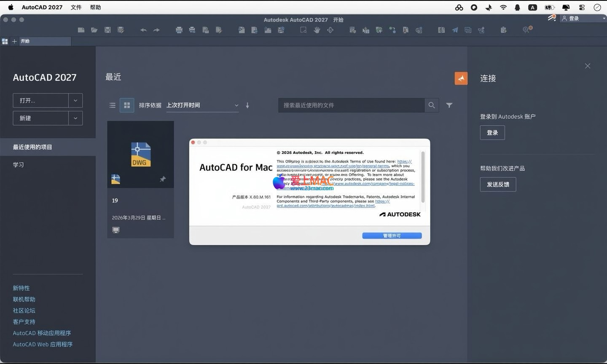Image resolution: width=607 pixels, height=364 pixels.
Task: Open the 上次打开时间 sort dropdown
Action: 202,105
